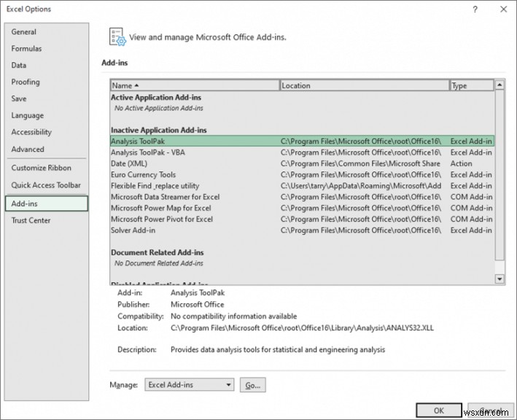Click the list scroll down arrow
The height and width of the screenshot is (420, 517).
(x=499, y=279)
